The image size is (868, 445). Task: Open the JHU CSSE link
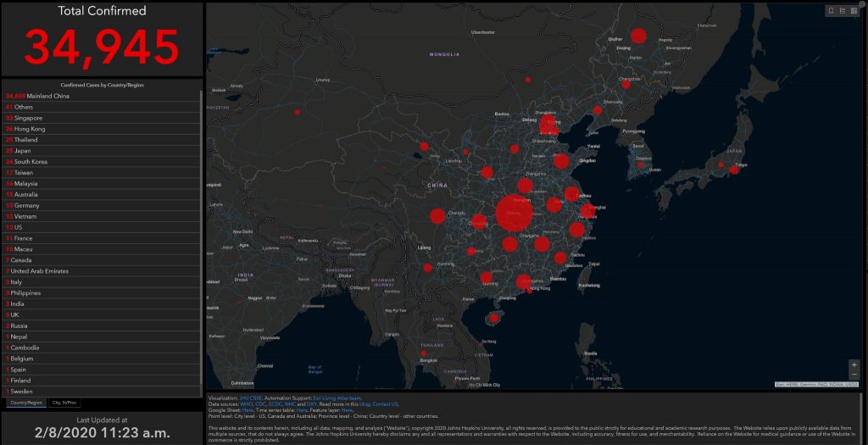pyautogui.click(x=251, y=398)
